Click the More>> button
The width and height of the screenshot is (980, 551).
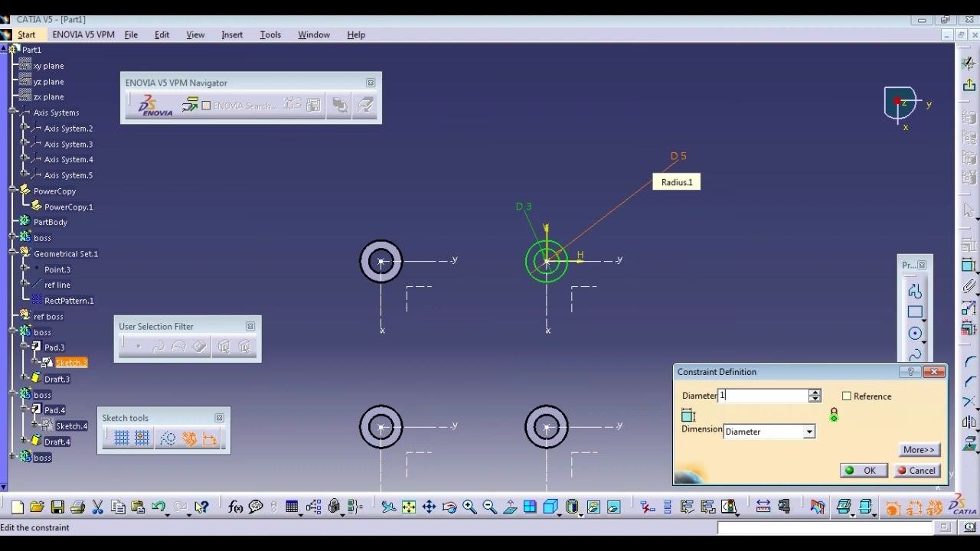point(920,450)
